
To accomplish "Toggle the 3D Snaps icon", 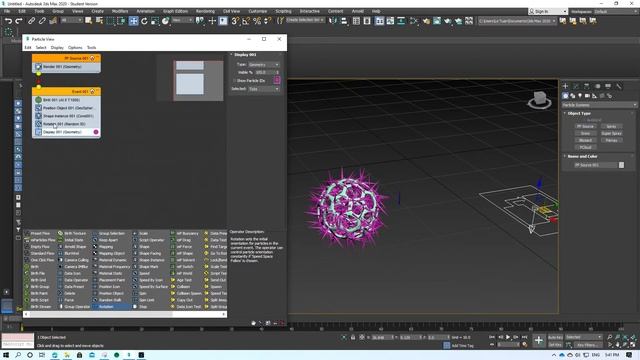I will click(235, 20).
